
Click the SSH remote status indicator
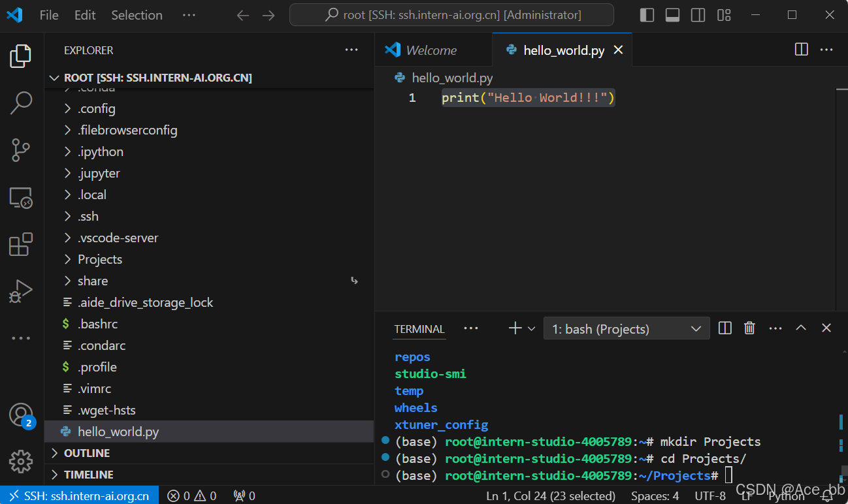click(x=79, y=496)
